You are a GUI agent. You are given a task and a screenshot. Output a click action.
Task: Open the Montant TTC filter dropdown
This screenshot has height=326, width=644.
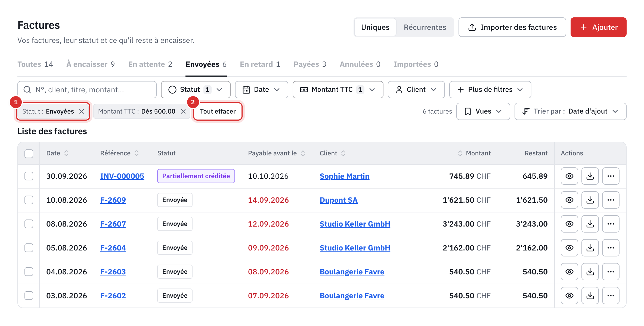click(338, 90)
